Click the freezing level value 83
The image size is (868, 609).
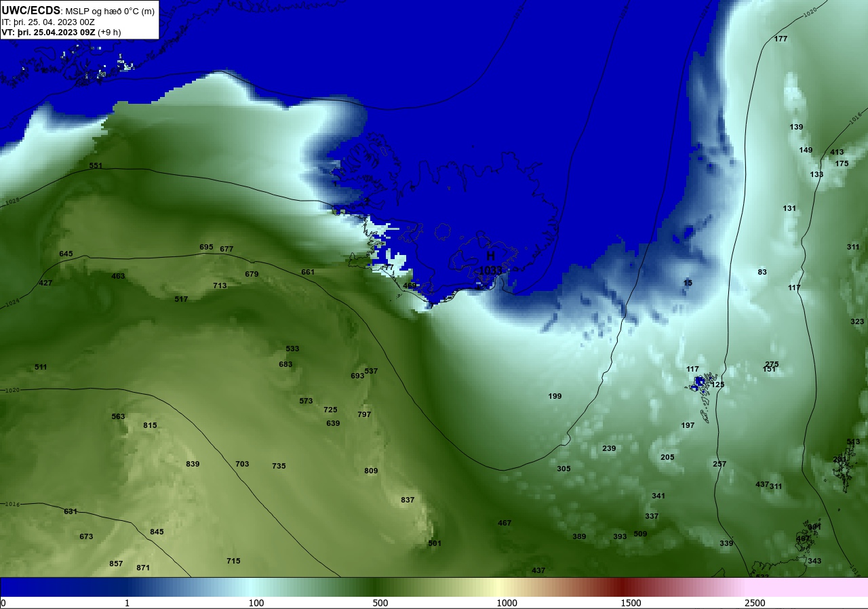point(762,272)
